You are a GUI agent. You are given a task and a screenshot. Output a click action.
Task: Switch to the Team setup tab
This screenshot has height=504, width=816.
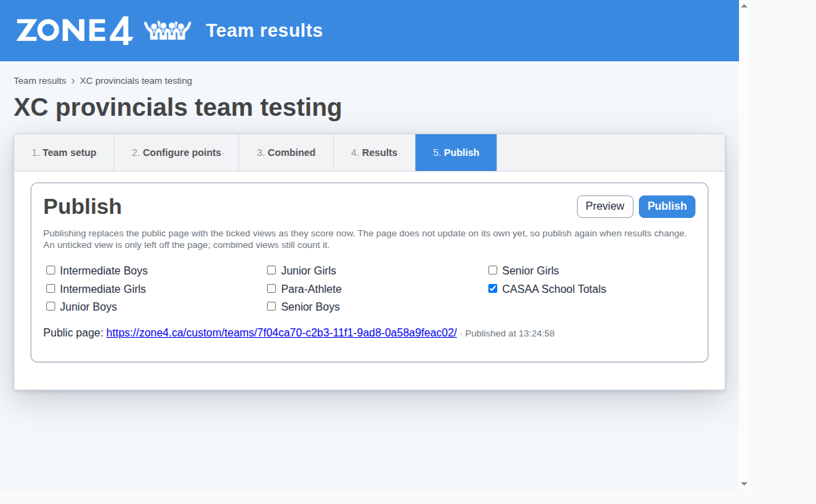click(64, 153)
